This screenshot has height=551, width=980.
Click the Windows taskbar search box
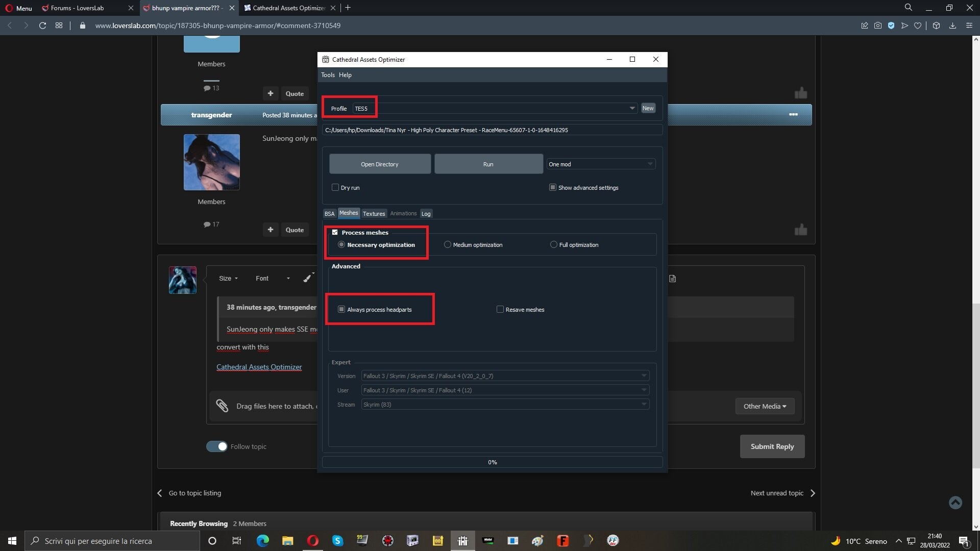(x=112, y=541)
